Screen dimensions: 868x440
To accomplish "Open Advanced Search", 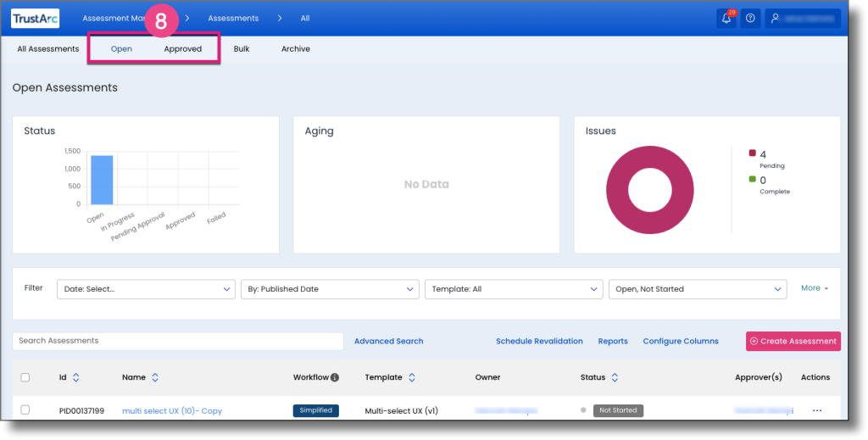I will pyautogui.click(x=388, y=341).
